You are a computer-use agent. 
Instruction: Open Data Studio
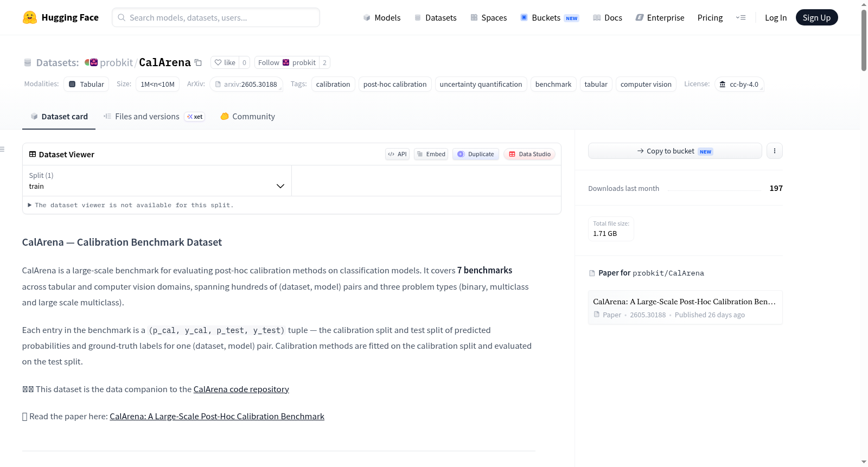[x=529, y=154]
